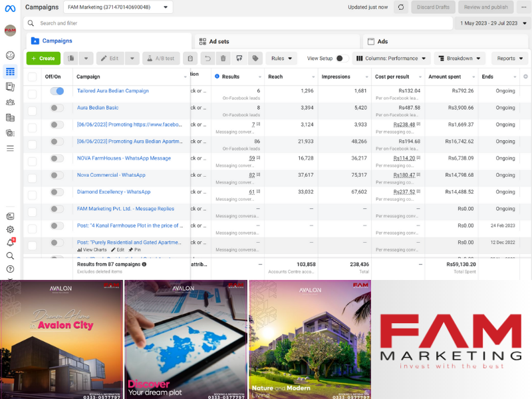Open notifications bell in left sidebar
This screenshot has width=532, height=399.
(10, 243)
